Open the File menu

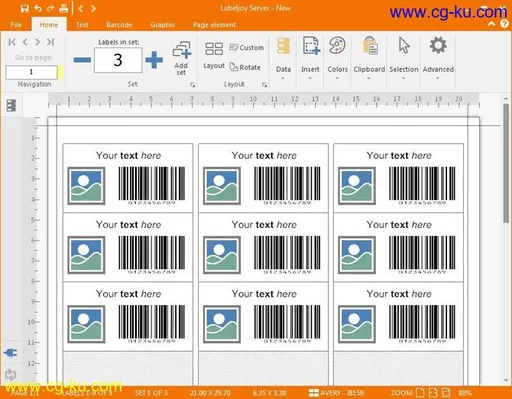pyautogui.click(x=16, y=25)
